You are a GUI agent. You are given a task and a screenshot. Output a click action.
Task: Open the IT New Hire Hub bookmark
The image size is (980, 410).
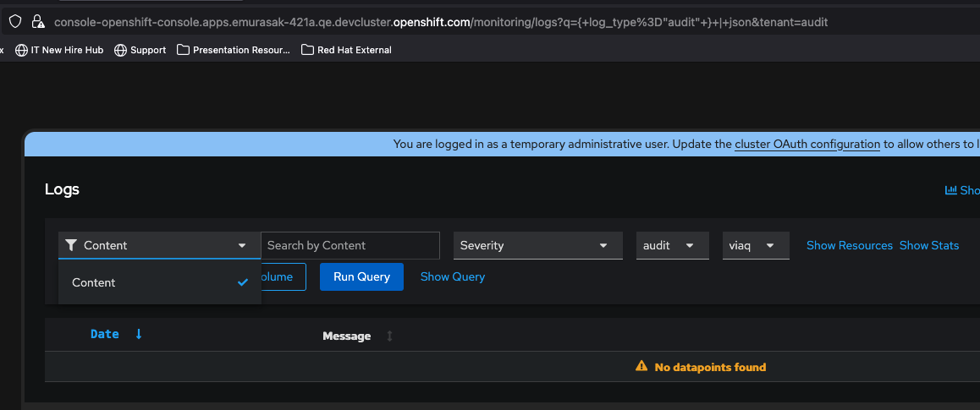coord(60,50)
